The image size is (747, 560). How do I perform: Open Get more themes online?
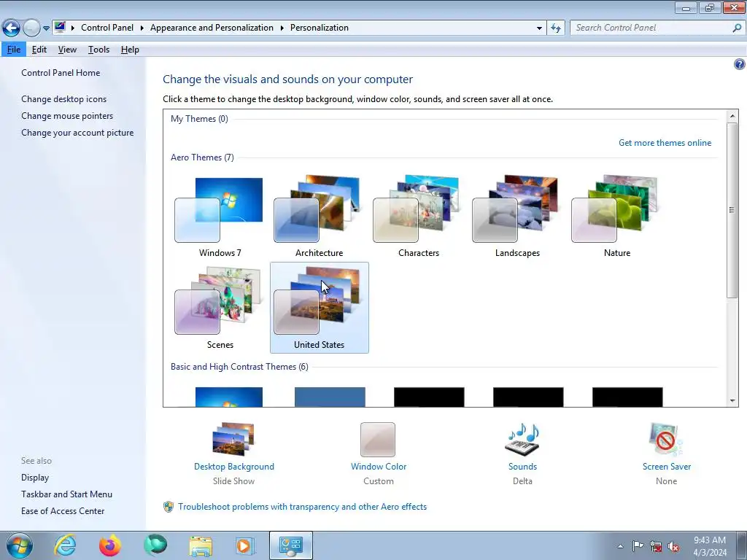pyautogui.click(x=665, y=143)
